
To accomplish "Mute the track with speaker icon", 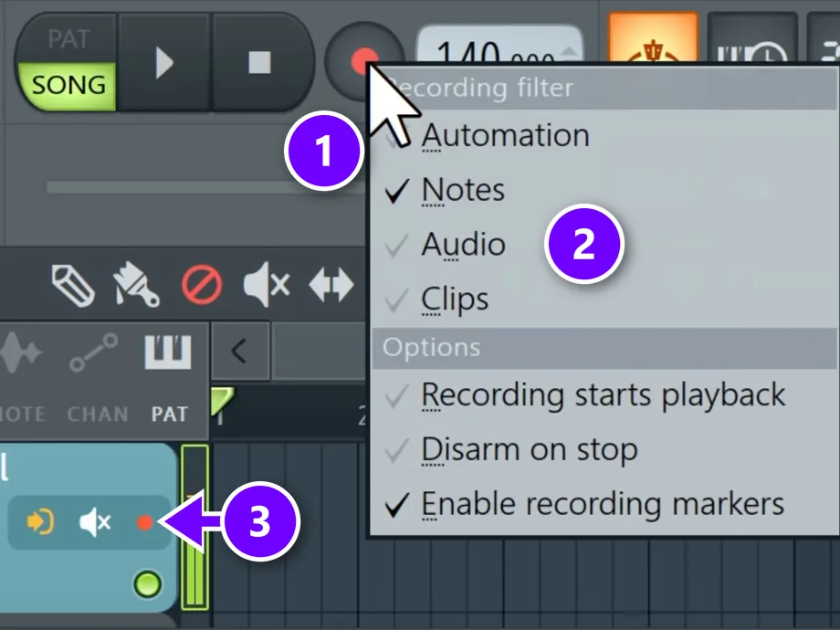I will [95, 521].
